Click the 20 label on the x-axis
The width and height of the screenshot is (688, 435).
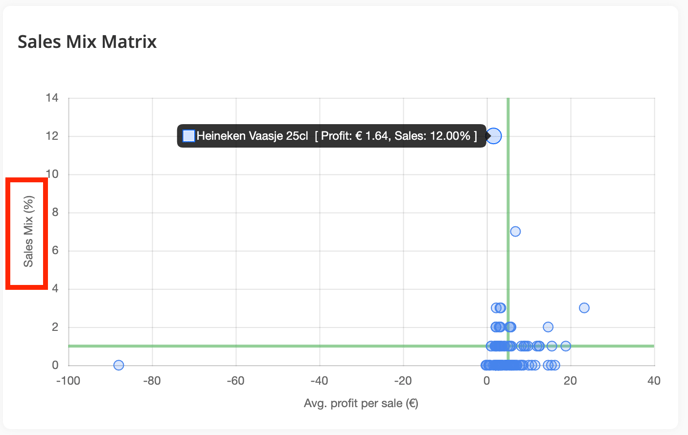pyautogui.click(x=570, y=381)
